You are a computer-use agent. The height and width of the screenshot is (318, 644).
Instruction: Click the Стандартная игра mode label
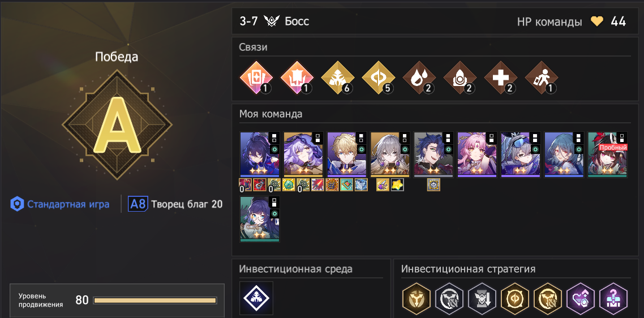coord(68,204)
